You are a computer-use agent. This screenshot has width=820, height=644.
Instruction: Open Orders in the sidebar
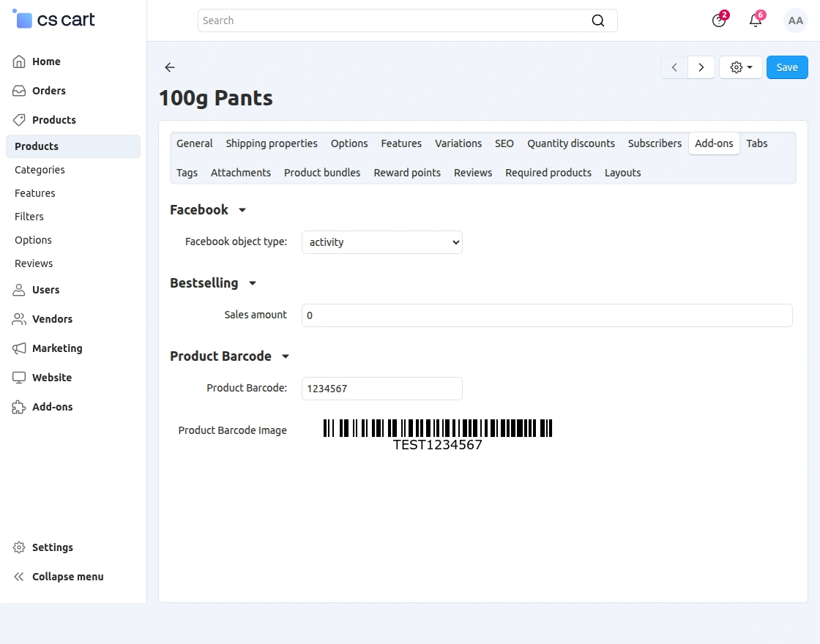click(48, 91)
